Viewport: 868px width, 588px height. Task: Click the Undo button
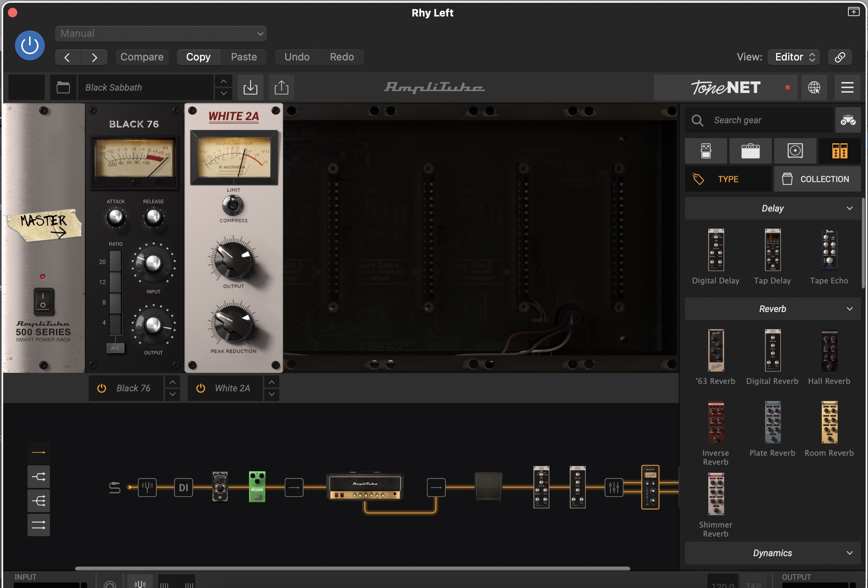coord(297,57)
